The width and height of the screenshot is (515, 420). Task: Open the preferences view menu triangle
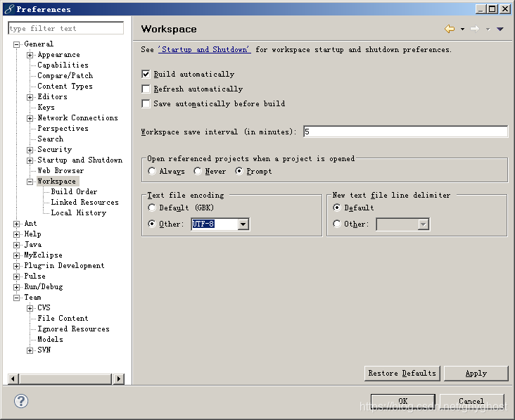500,30
